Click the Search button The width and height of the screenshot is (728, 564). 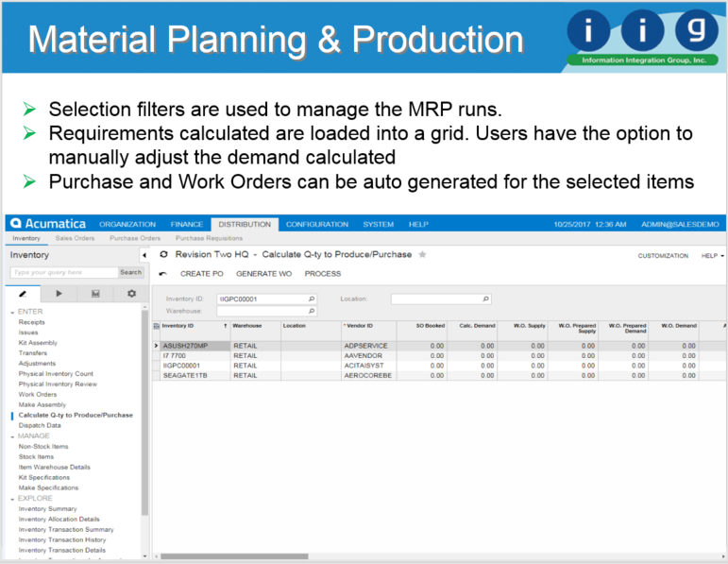131,273
